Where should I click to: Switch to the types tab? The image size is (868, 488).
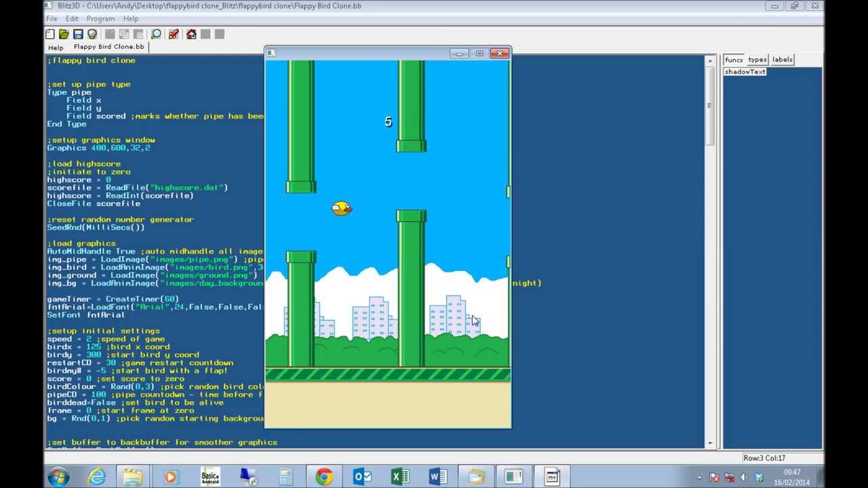tap(757, 60)
